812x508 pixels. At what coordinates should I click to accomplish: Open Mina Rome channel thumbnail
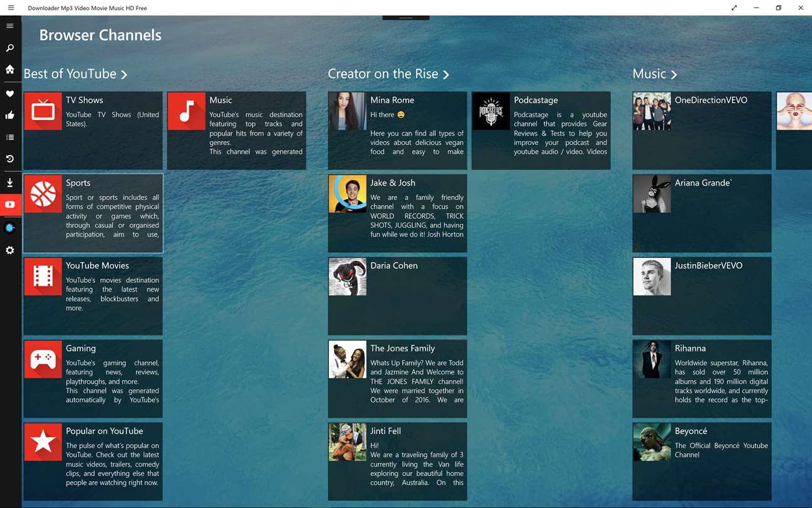point(348,111)
